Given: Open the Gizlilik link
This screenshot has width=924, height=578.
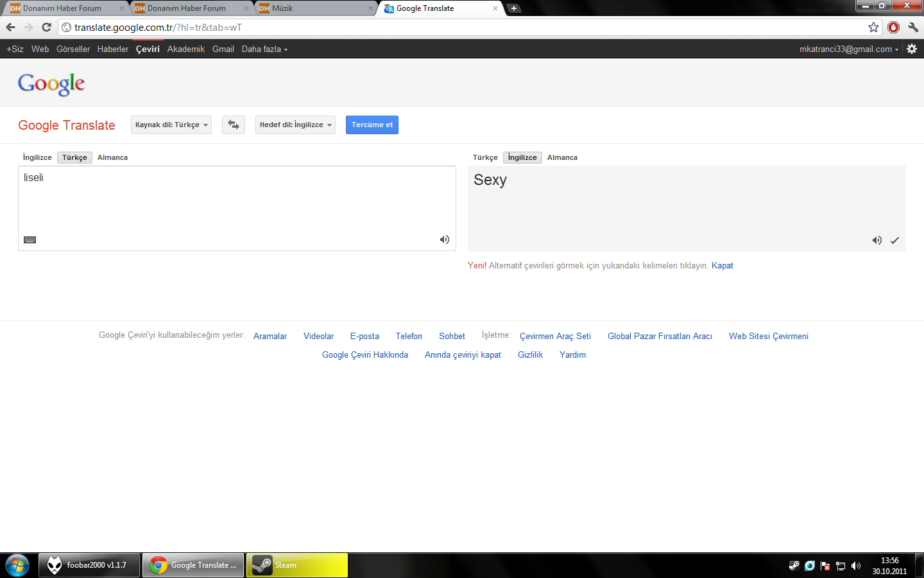Looking at the screenshot, I should tap(530, 355).
